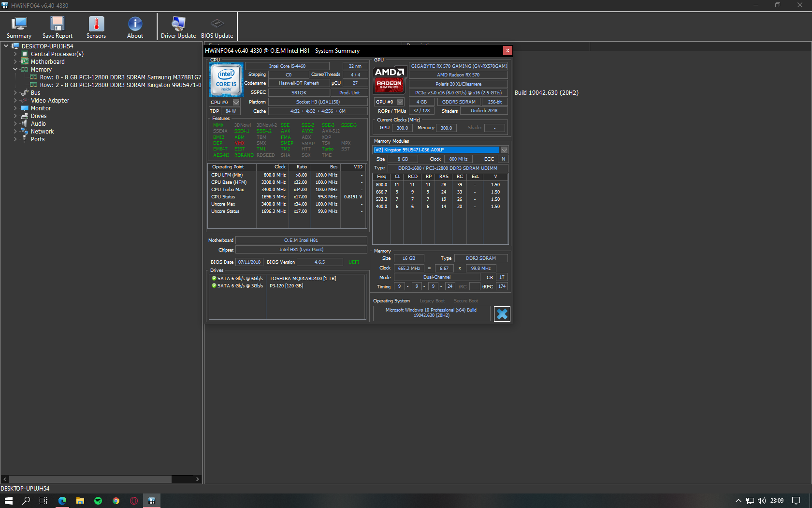The image size is (812, 508).
Task: Expand the Monitor tree node
Action: tap(15, 108)
